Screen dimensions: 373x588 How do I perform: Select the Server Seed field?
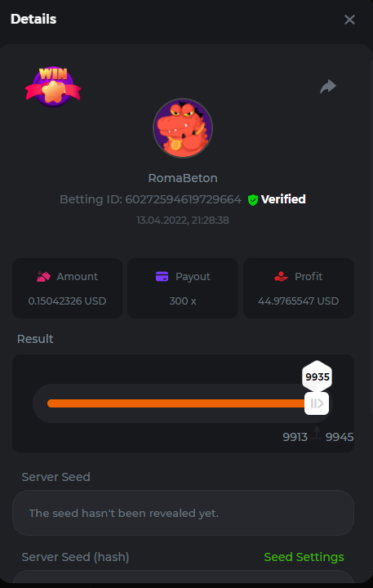(x=184, y=513)
